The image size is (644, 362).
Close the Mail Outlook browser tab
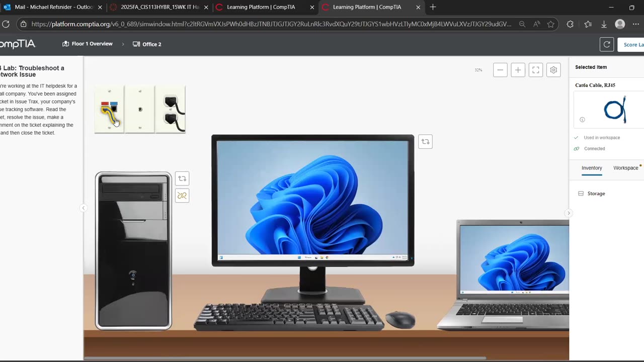[100, 7]
